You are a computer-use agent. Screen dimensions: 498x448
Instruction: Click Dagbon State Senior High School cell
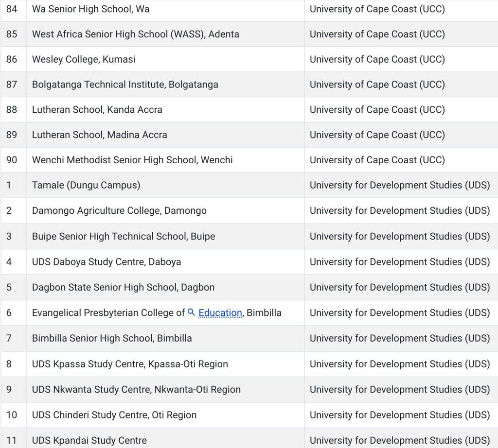pos(123,287)
